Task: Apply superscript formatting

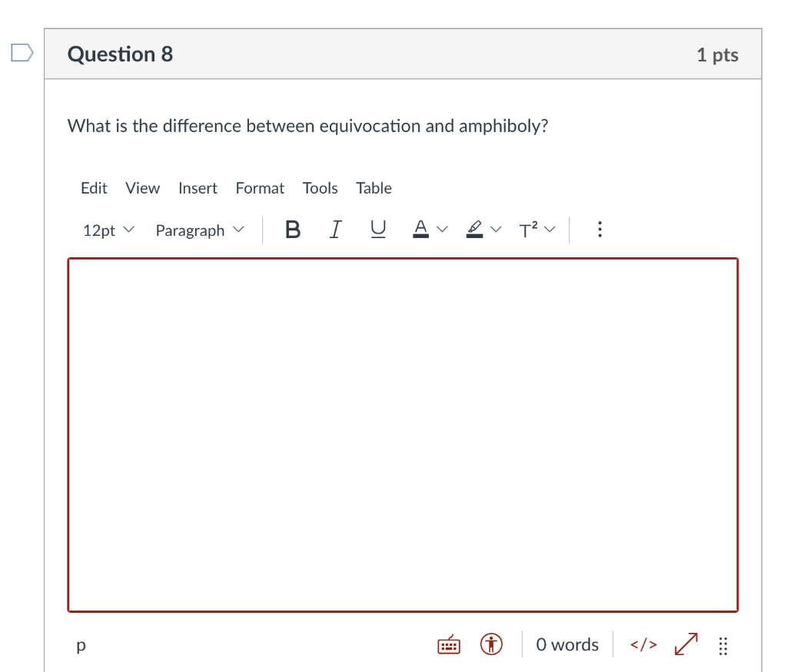Action: pos(529,229)
